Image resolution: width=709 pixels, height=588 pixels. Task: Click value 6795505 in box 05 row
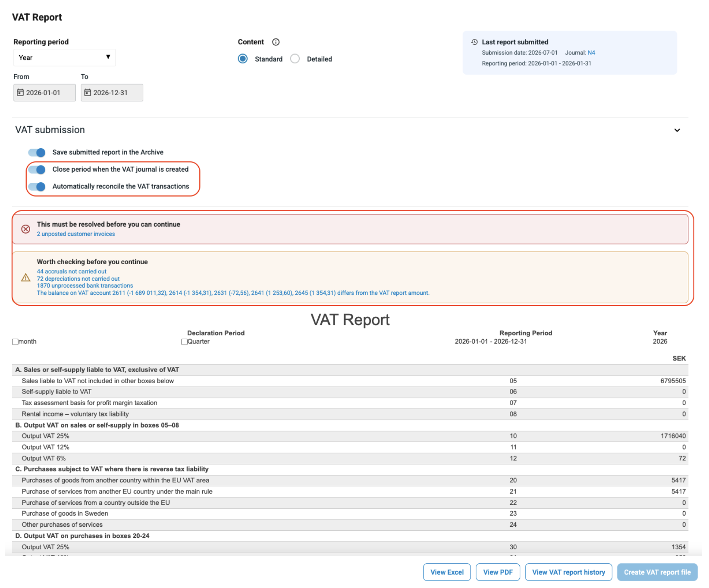click(x=673, y=381)
